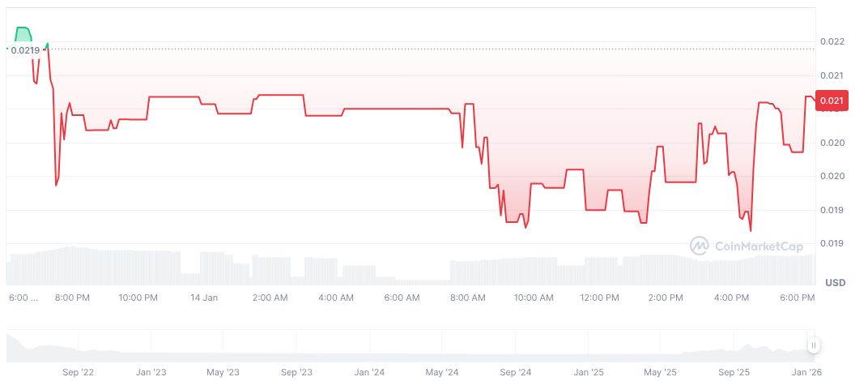This screenshot has width=868, height=381.
Task: Select Jan '23 on the navigator timeline
Action: 151,373
